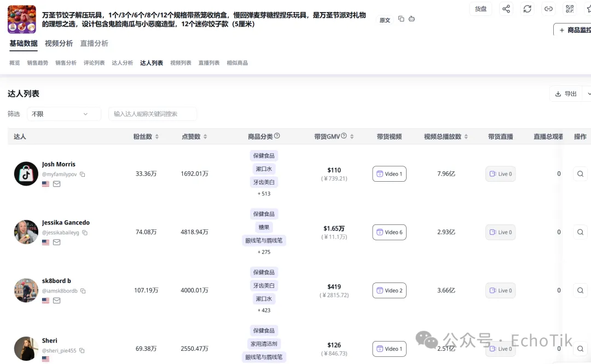Open the 筛选 不限 dropdown
Image resolution: width=591 pixels, height=364 pixels.
point(63,114)
